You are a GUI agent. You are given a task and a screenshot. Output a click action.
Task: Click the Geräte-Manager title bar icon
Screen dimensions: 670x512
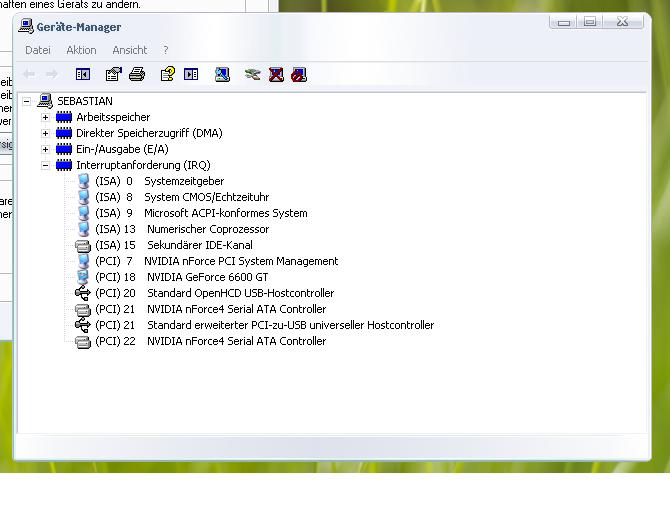click(x=26, y=26)
